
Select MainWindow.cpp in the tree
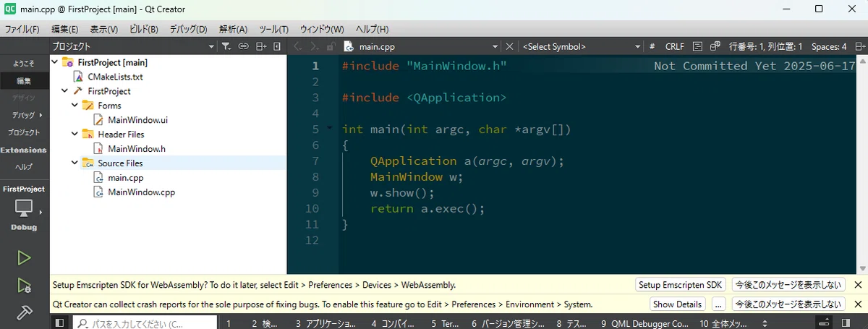pyautogui.click(x=141, y=192)
